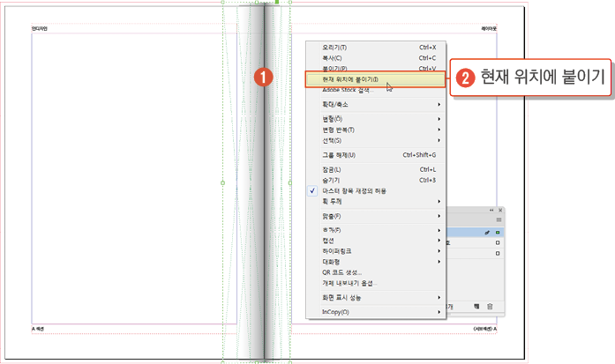Click green selection square on highlighted layer
The width and height of the screenshot is (615, 364).
coord(498,233)
